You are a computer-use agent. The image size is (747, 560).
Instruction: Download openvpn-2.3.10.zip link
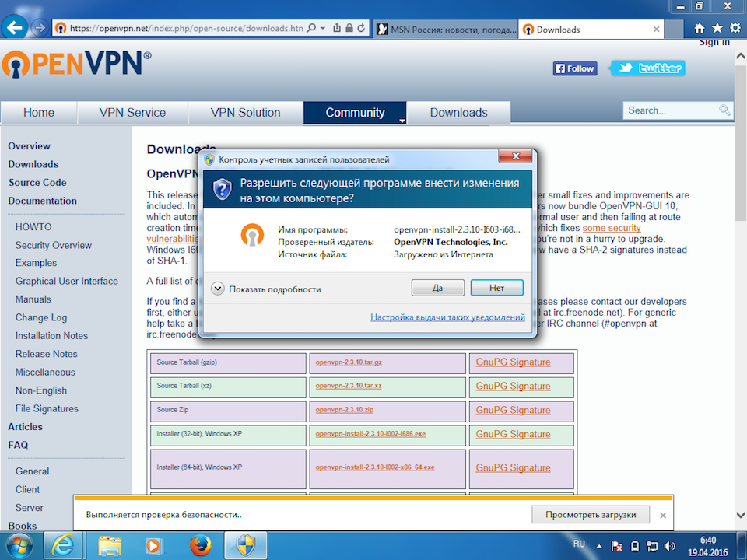pos(345,410)
